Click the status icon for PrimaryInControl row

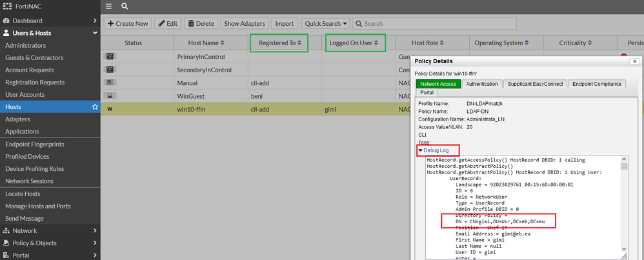pyautogui.click(x=110, y=57)
